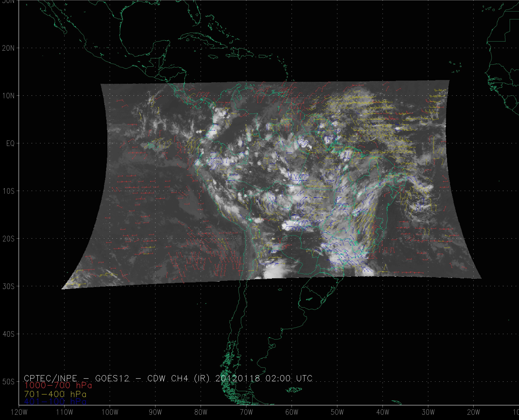Image resolution: width=519 pixels, height=420 pixels.
Task: Click the yellow 701-400 hPa legend entry
Action: [55, 394]
